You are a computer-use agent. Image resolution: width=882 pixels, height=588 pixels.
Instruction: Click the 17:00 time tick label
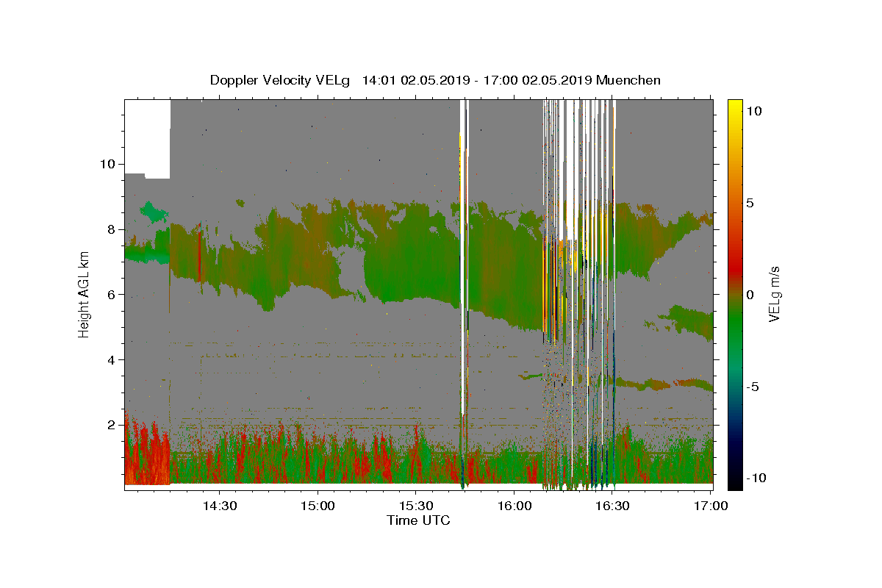pyautogui.click(x=710, y=506)
